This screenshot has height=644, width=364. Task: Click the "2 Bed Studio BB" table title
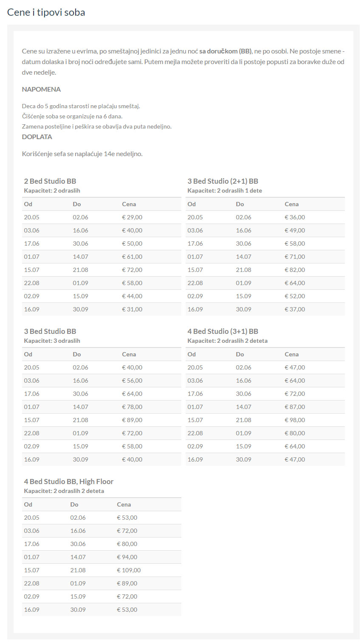[x=50, y=181]
